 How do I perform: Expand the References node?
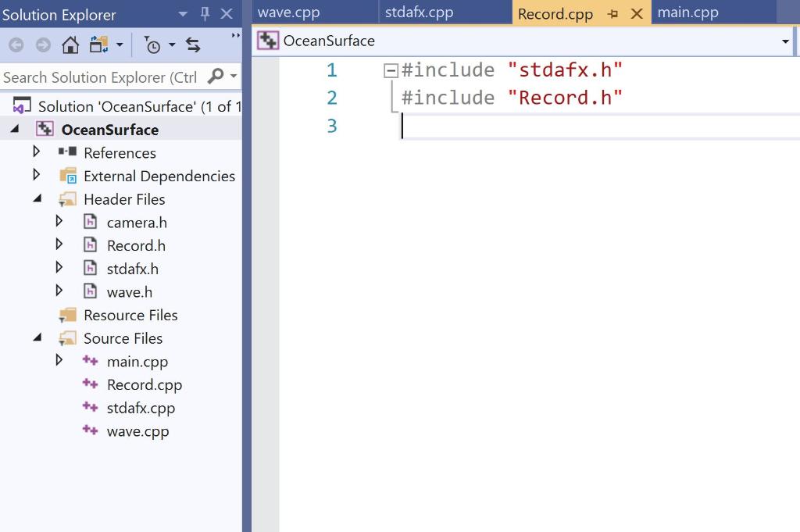[x=36, y=152]
